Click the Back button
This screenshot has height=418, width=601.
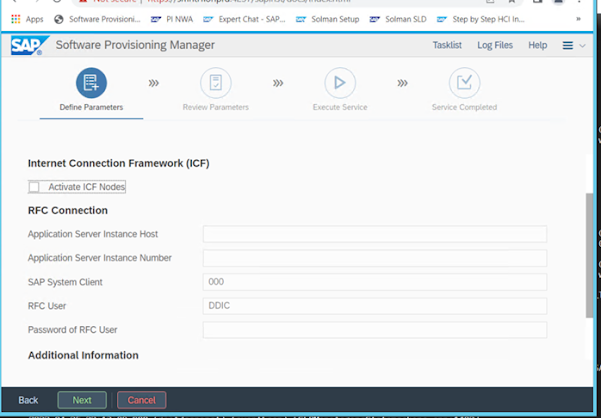(x=28, y=400)
